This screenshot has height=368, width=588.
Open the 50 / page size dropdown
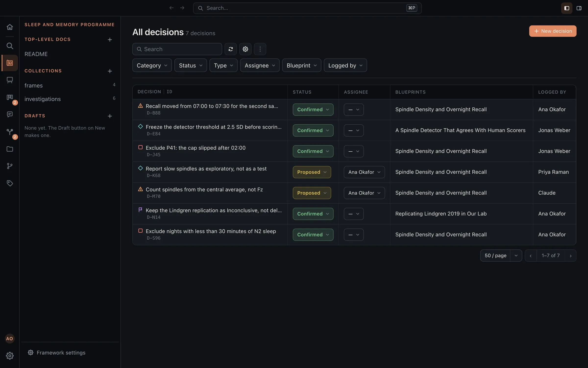[501, 256]
